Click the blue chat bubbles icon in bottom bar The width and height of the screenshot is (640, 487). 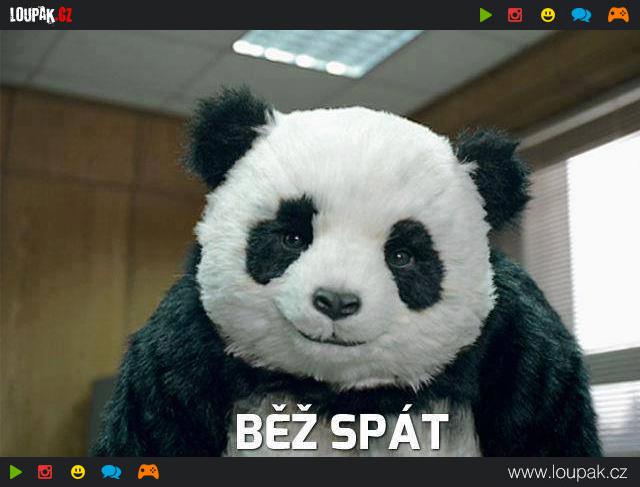click(111, 472)
